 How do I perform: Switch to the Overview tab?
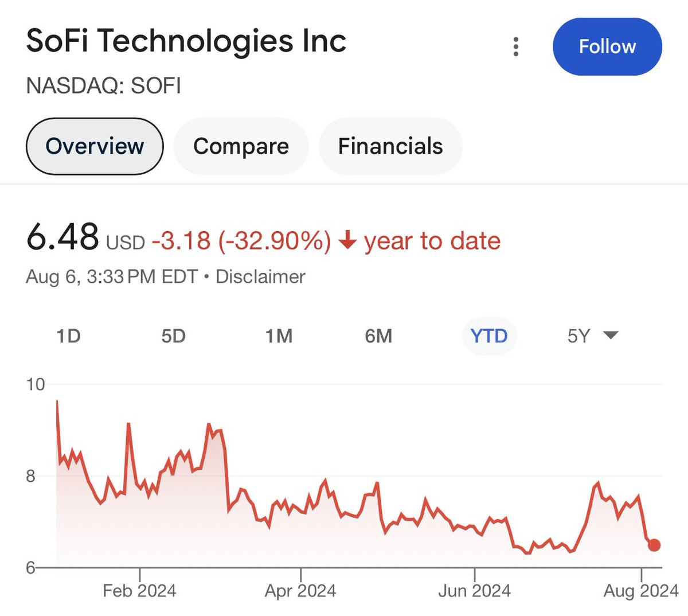pyautogui.click(x=95, y=146)
